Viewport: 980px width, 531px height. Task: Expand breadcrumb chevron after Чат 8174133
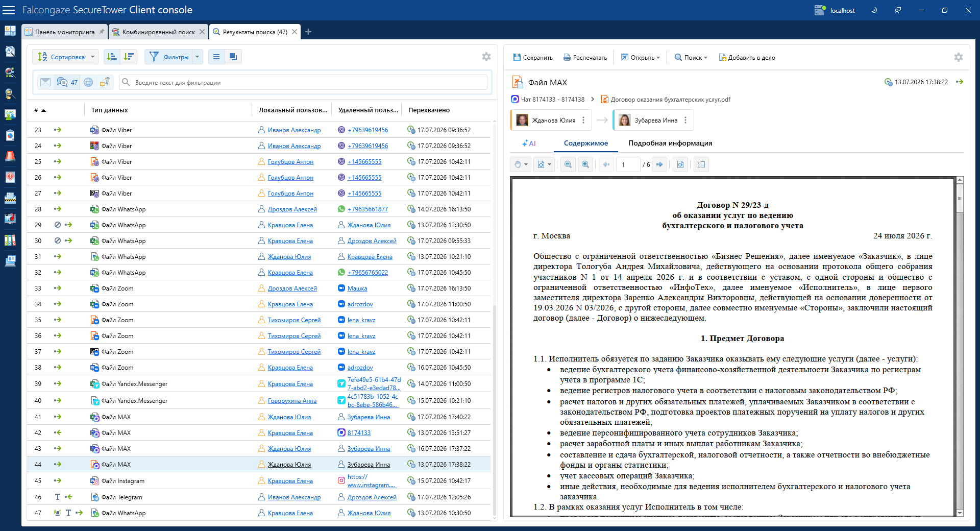pos(593,99)
